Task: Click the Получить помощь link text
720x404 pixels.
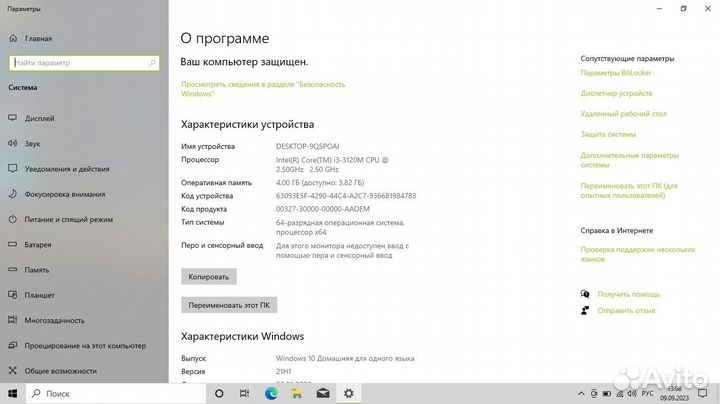Action: point(628,294)
